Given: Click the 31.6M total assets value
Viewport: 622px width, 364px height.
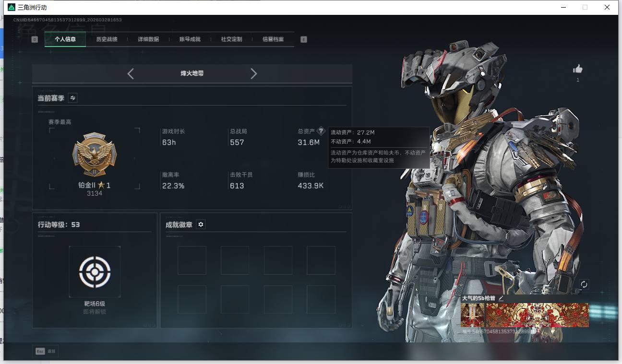Looking at the screenshot, I should pyautogui.click(x=309, y=142).
